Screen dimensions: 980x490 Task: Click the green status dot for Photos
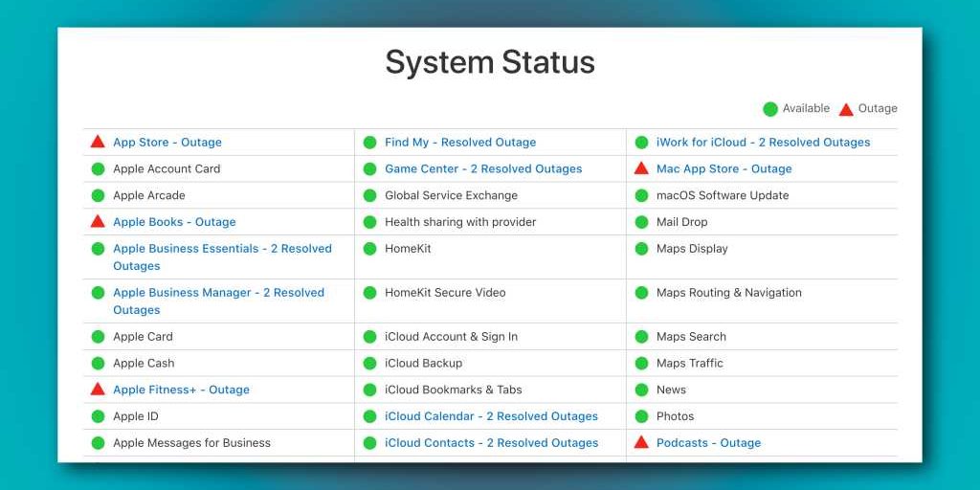coord(641,416)
